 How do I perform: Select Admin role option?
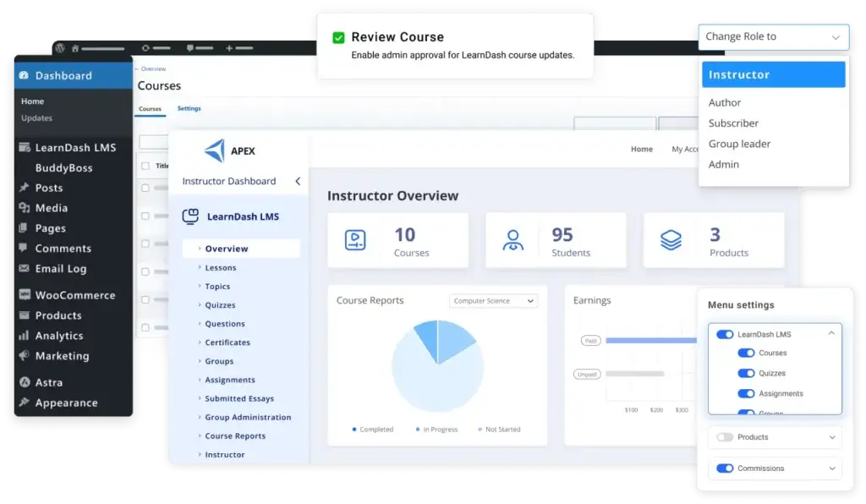click(x=724, y=164)
